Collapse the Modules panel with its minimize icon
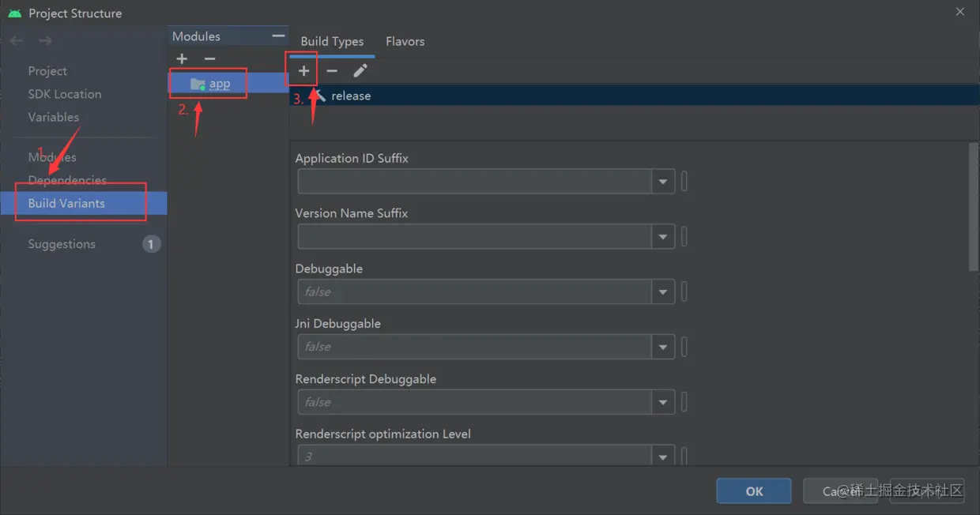The height and width of the screenshot is (515, 980). pos(278,36)
